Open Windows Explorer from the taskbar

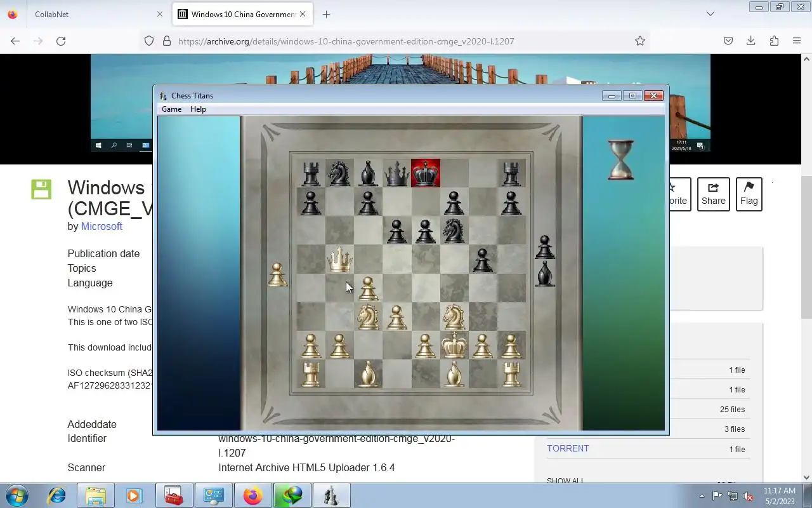click(96, 495)
